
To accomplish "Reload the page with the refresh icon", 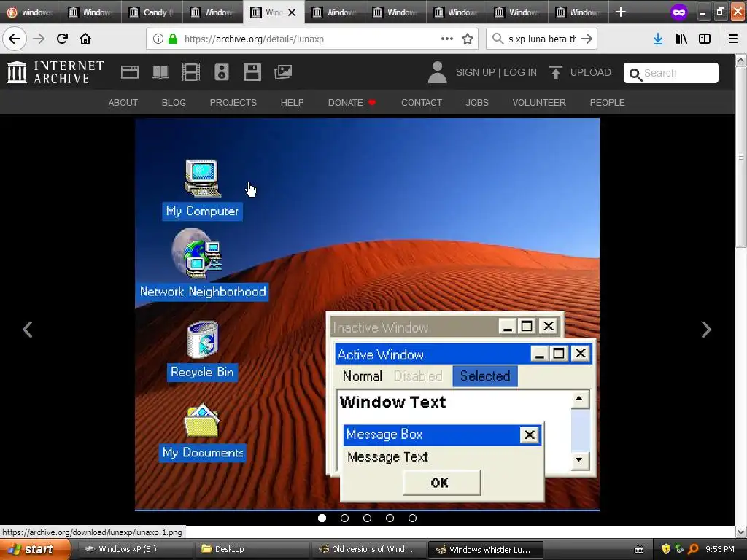I will [62, 39].
